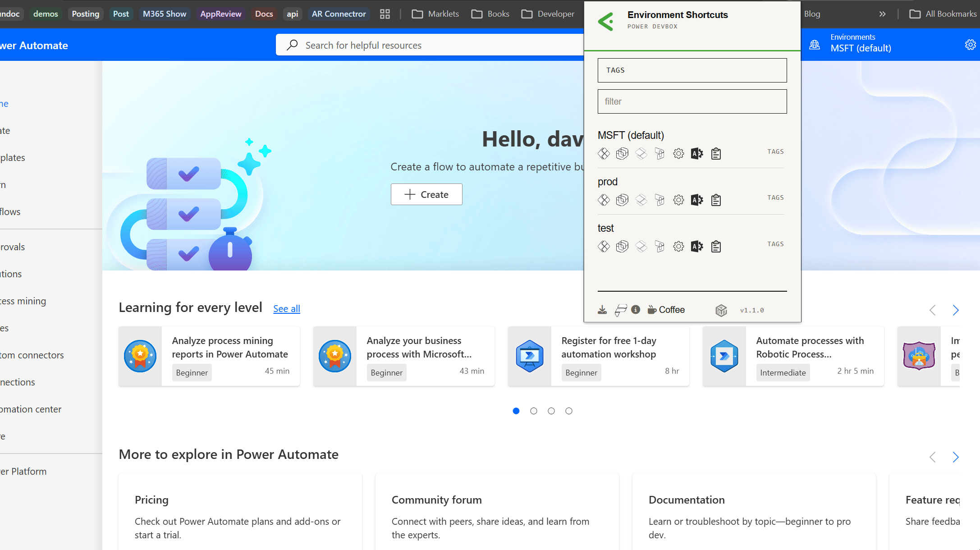Click Search for helpful resources box
980x550 pixels.
pyautogui.click(x=430, y=45)
